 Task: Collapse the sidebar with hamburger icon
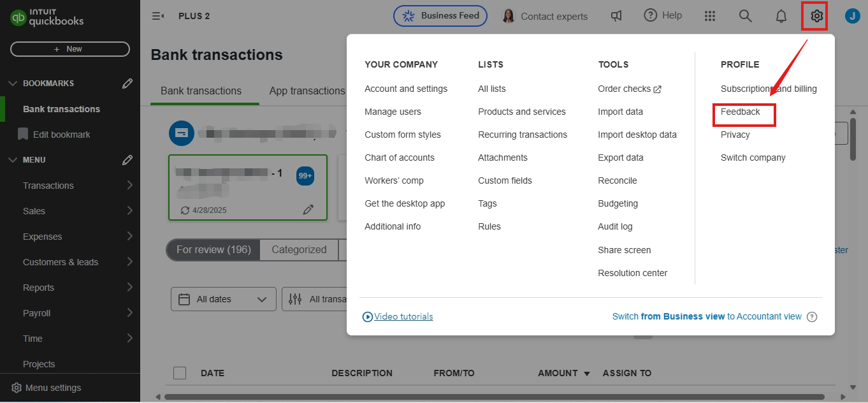point(158,16)
